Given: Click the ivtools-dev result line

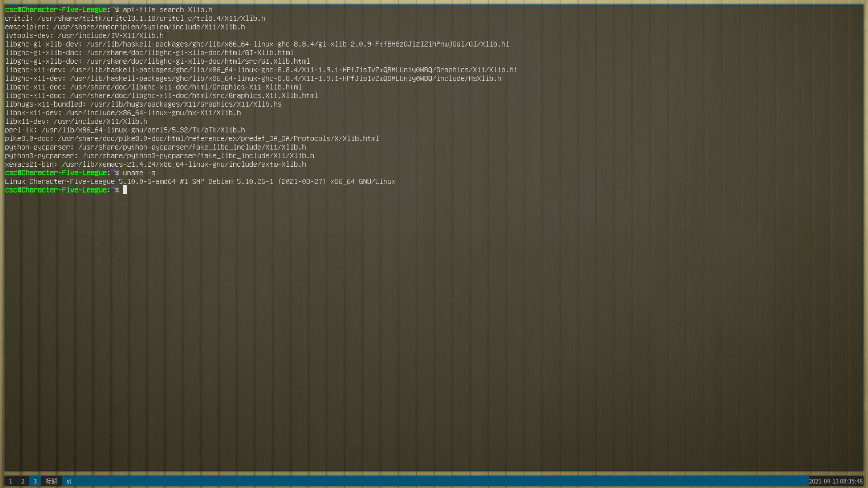Looking at the screenshot, I should pyautogui.click(x=84, y=36).
